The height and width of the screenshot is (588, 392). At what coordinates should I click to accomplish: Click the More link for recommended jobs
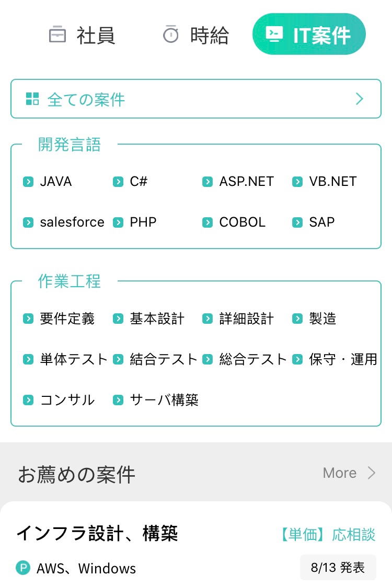[339, 473]
